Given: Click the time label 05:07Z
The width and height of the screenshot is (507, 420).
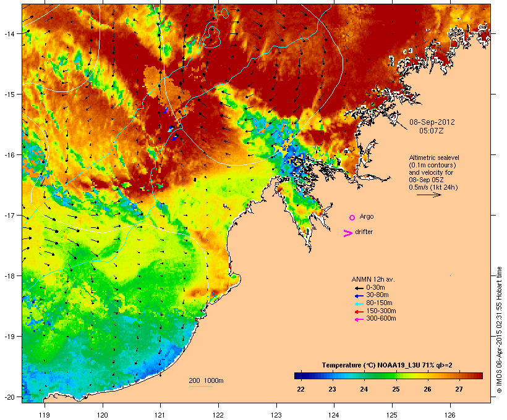Looking at the screenshot, I should 432,130.
